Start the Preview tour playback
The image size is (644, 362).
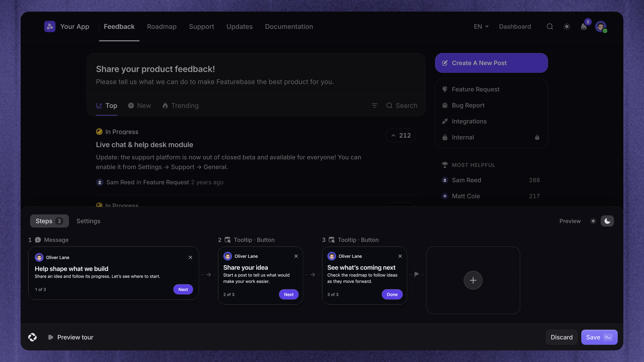[x=71, y=337]
